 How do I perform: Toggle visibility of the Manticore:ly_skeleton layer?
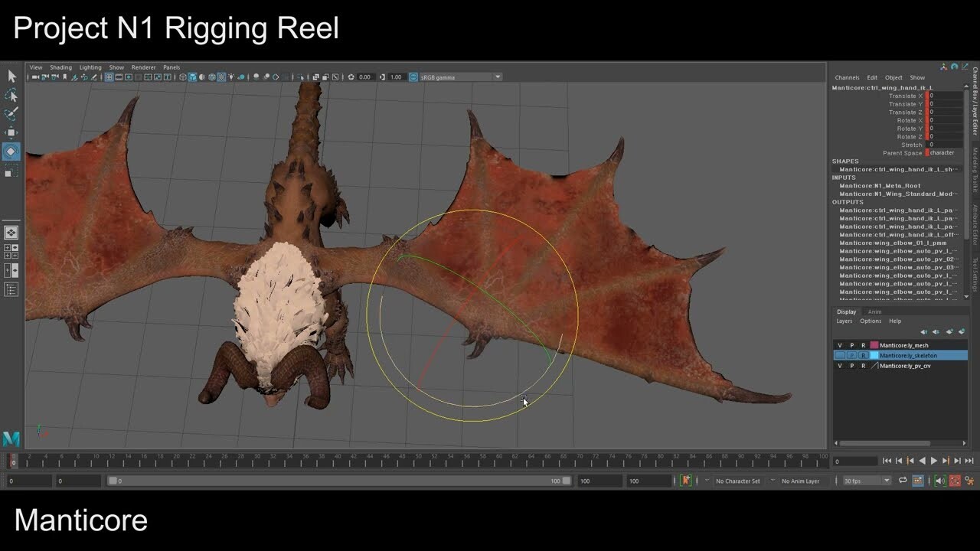click(841, 354)
